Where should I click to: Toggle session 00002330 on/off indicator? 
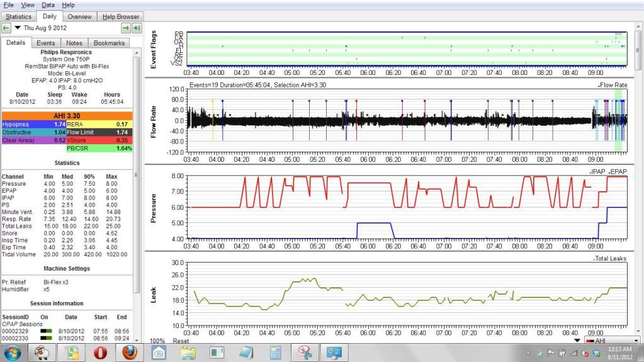click(x=46, y=338)
